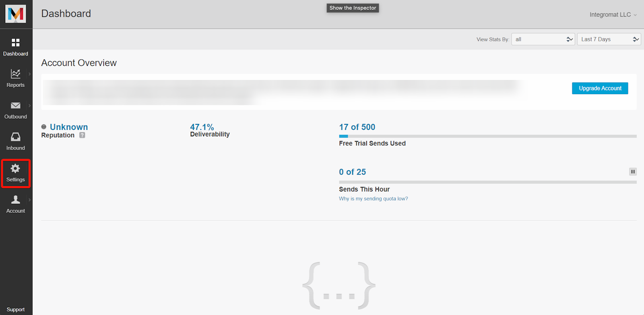Click the Reputation label
This screenshot has height=315, width=644.
[x=58, y=135]
